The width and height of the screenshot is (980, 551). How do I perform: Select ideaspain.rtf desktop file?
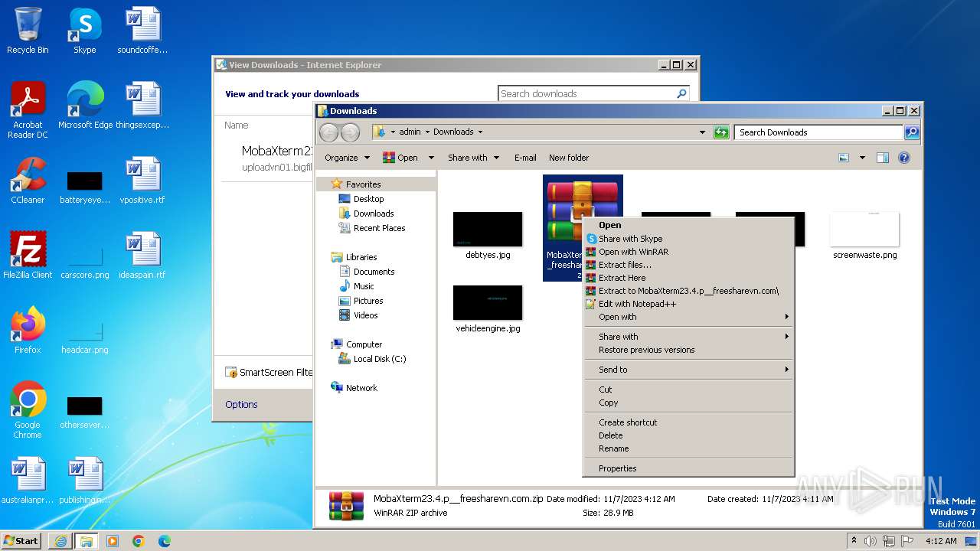point(142,256)
